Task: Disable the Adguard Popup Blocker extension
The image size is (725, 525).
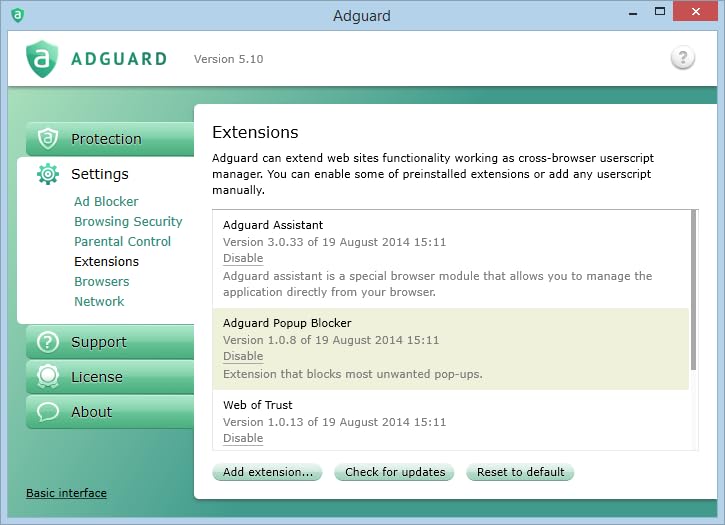Action: 243,356
